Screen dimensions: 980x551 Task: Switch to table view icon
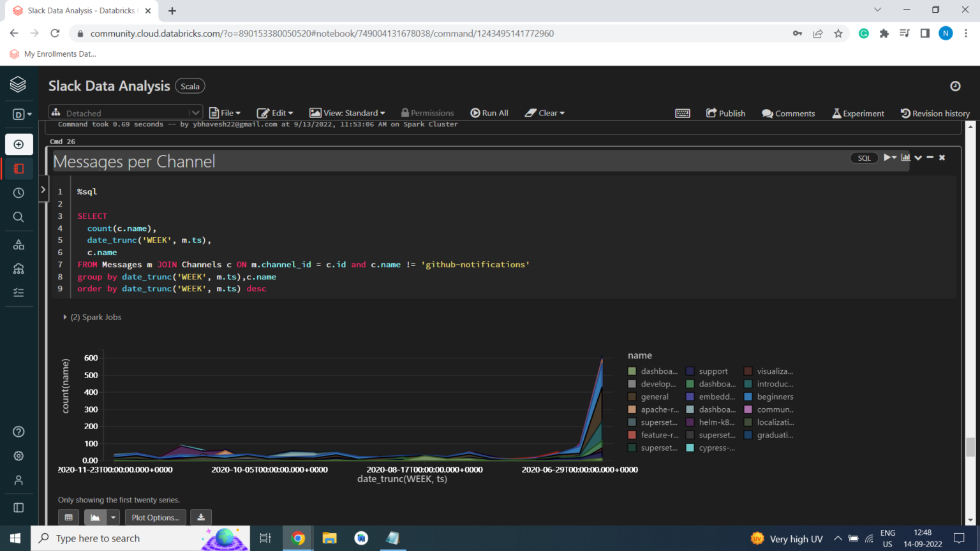(68, 517)
